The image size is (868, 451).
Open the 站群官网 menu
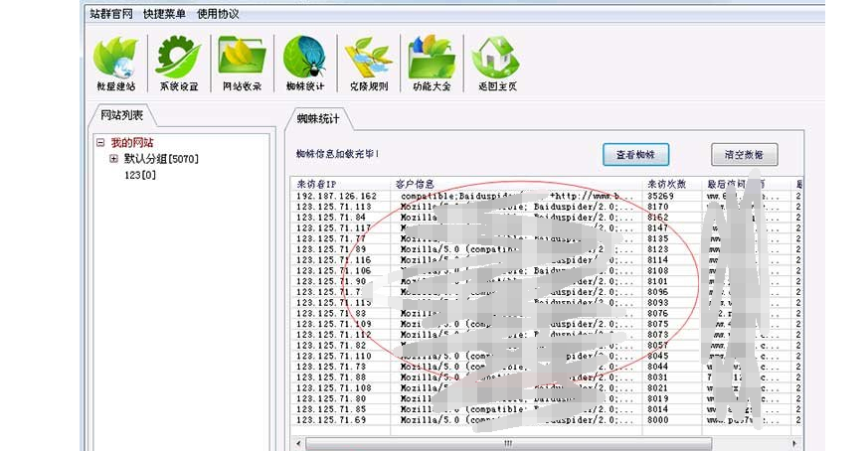pyautogui.click(x=111, y=14)
